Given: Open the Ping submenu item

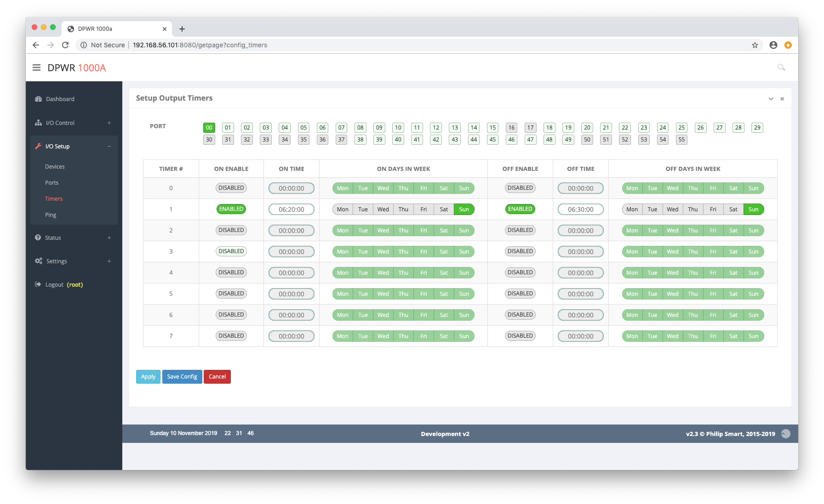Looking at the screenshot, I should pyautogui.click(x=51, y=215).
